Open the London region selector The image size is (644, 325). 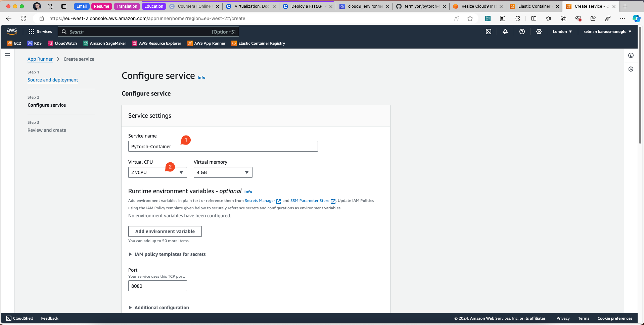coord(562,32)
